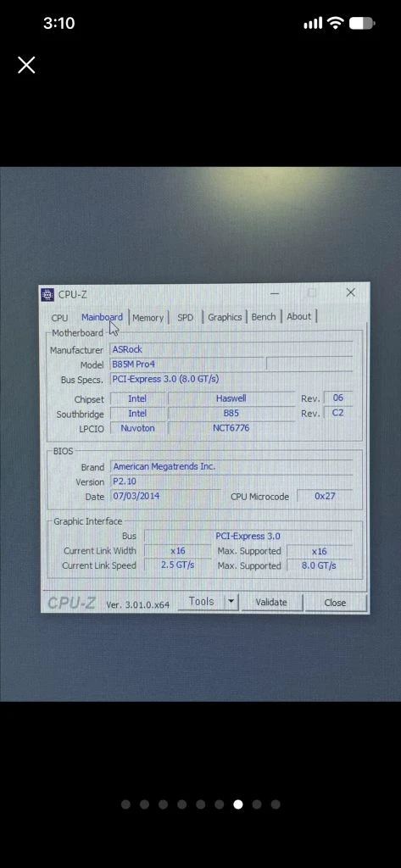Tap the 3:10 clock in status bar
401x868 pixels.
pos(58,23)
